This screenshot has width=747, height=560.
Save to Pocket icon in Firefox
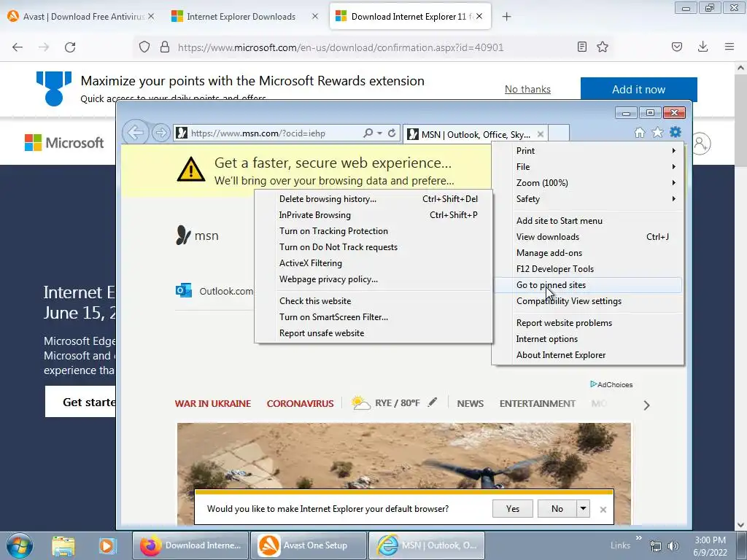click(676, 47)
